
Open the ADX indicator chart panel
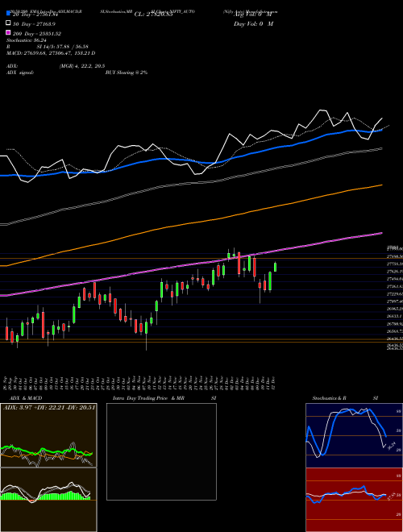[48, 435]
